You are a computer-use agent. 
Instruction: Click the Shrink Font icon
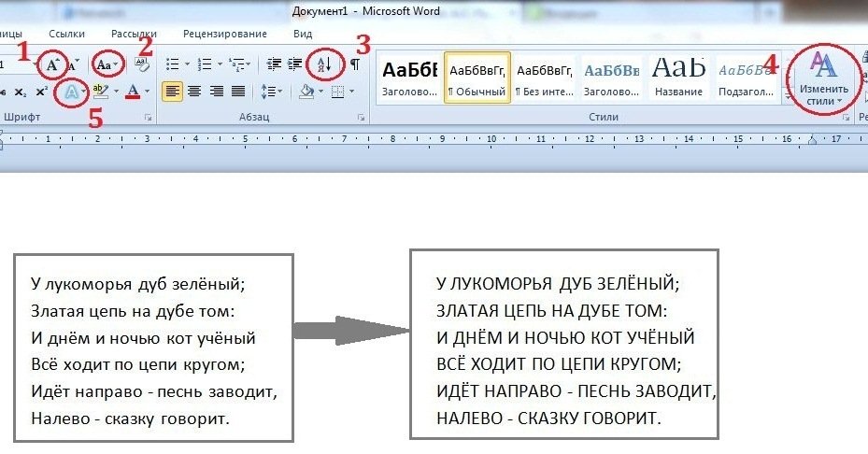coord(74,64)
